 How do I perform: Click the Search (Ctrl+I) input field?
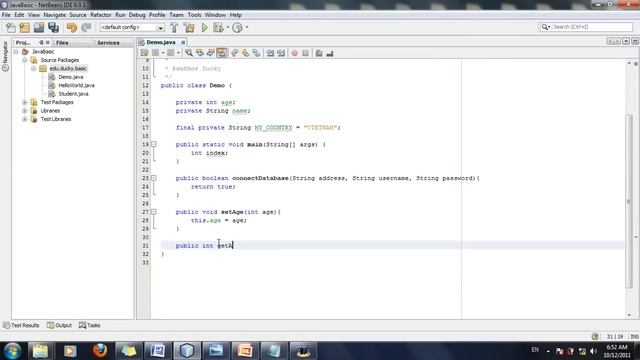(x=591, y=27)
